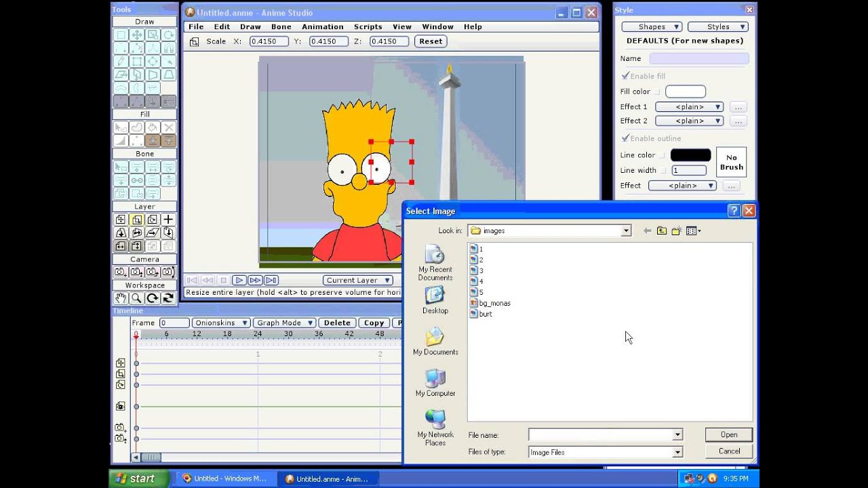
Task: Open the Views menu icon in dialog
Action: click(693, 231)
